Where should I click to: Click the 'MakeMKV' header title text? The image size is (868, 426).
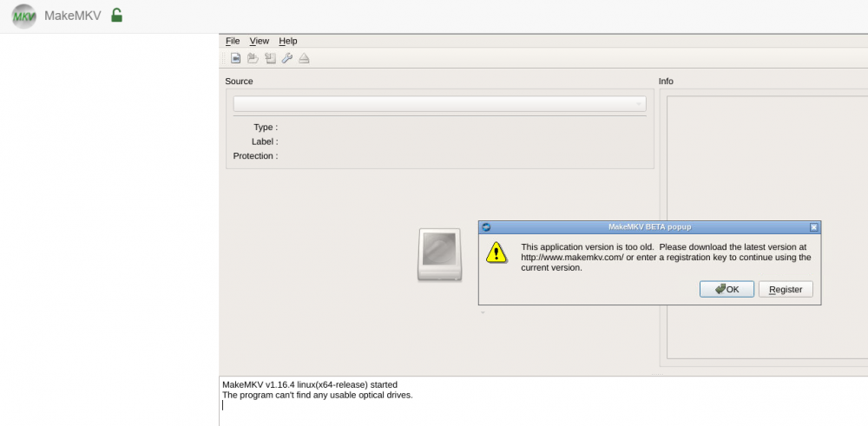(73, 16)
